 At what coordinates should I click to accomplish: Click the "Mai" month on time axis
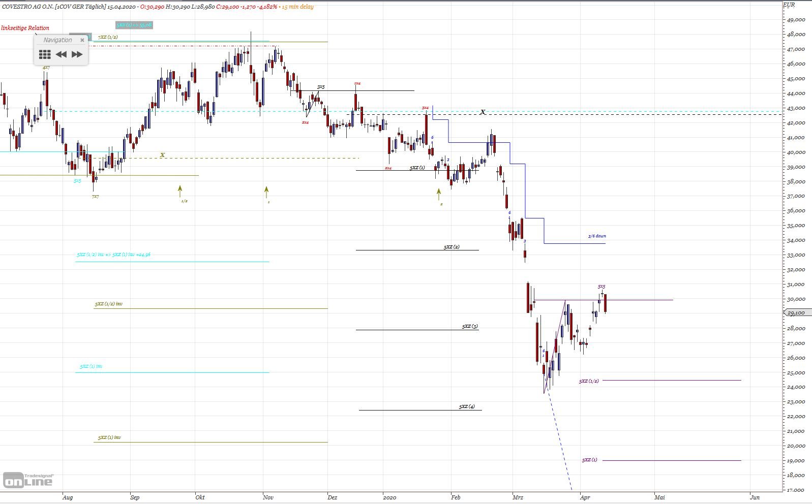click(x=659, y=497)
